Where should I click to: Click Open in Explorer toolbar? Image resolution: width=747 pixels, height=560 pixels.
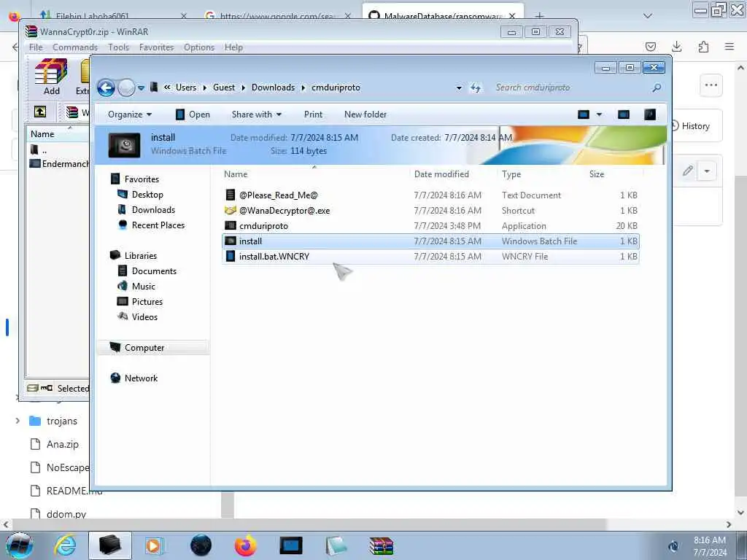coord(193,114)
